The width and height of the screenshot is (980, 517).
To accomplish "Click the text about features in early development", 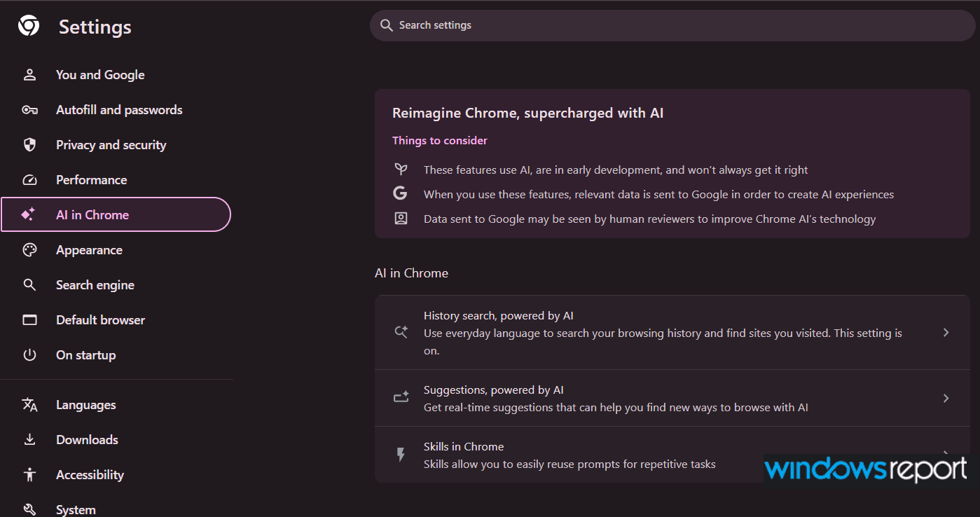I will pos(616,170).
